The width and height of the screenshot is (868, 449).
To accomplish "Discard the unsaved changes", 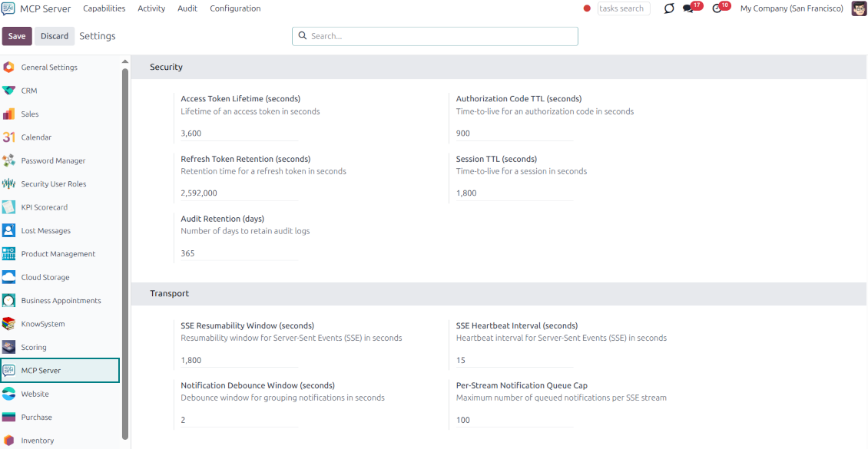I will pyautogui.click(x=54, y=35).
